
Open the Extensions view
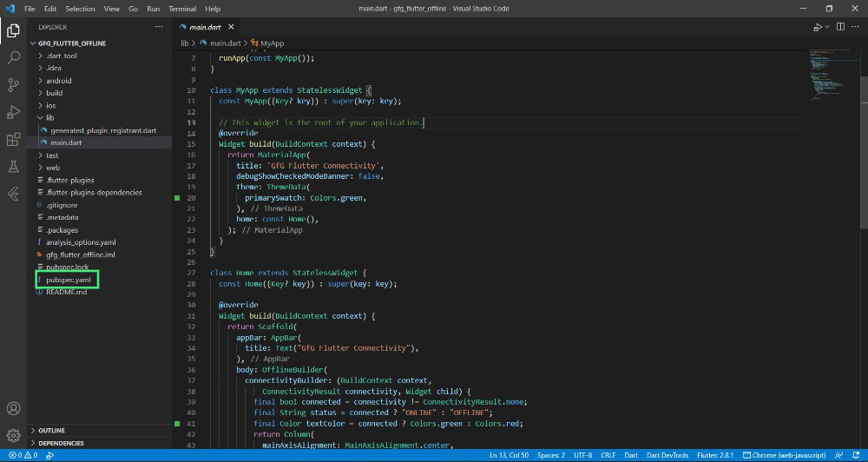click(13, 139)
